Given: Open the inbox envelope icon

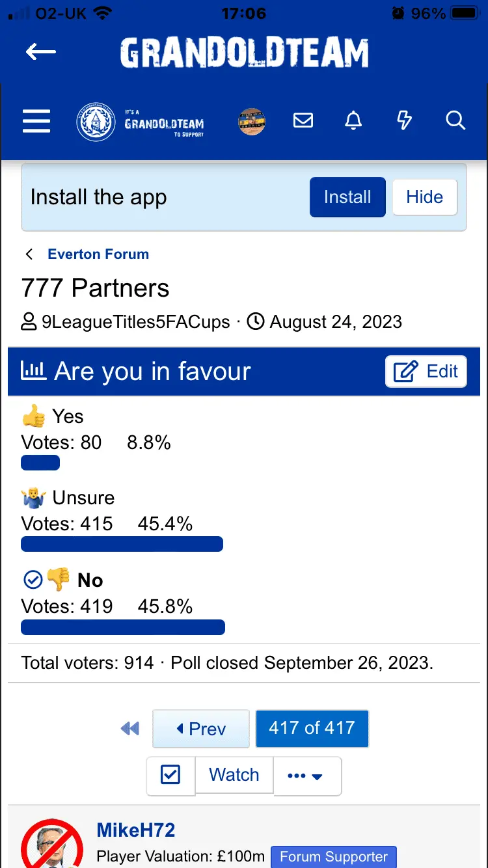Looking at the screenshot, I should point(303,121).
